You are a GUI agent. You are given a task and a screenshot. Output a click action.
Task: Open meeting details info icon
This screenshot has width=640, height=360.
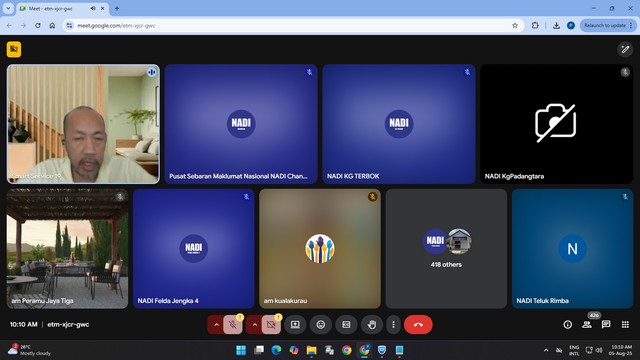tap(567, 324)
